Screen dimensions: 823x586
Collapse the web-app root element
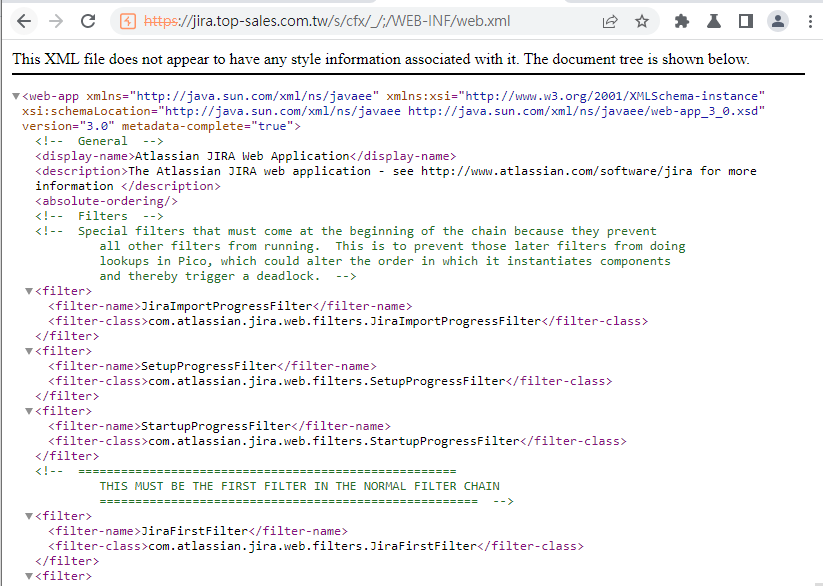click(16, 96)
